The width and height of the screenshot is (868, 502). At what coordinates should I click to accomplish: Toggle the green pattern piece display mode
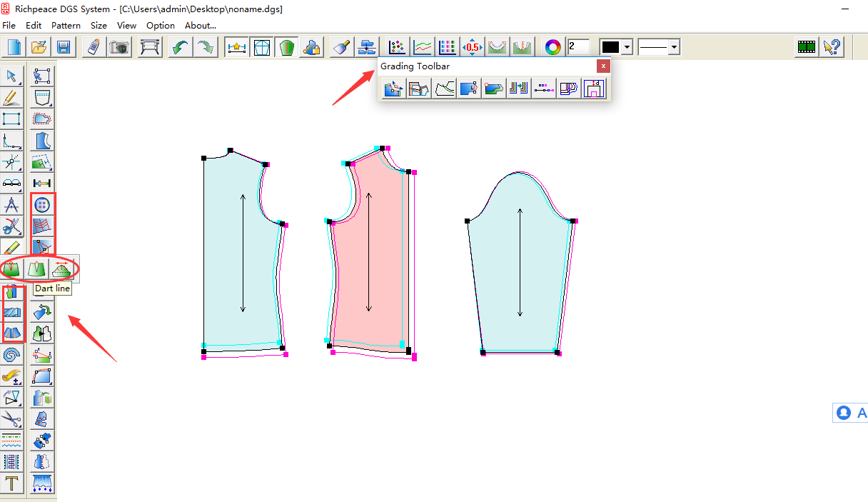coord(286,46)
